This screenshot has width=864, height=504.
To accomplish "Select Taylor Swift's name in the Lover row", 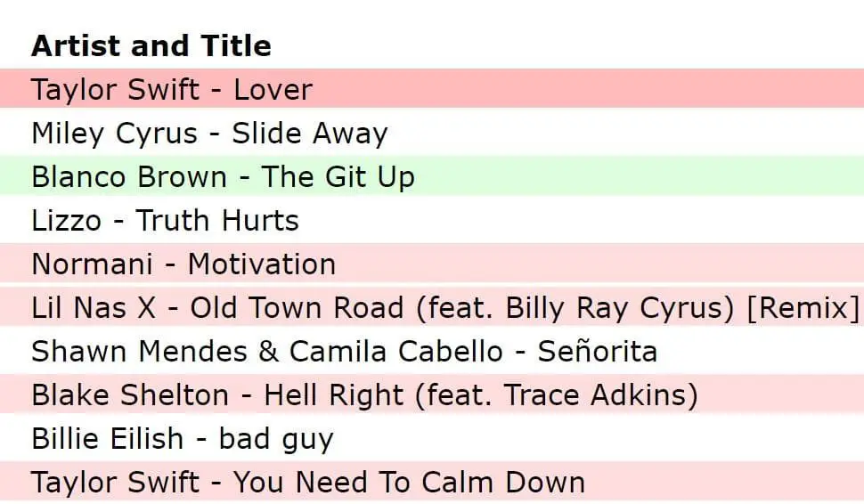I will click(x=115, y=89).
